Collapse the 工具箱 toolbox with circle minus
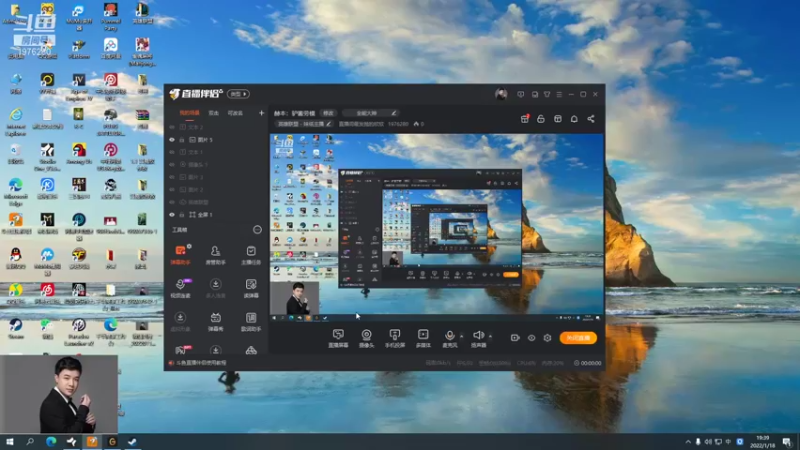This screenshot has height=450, width=800. click(x=257, y=230)
